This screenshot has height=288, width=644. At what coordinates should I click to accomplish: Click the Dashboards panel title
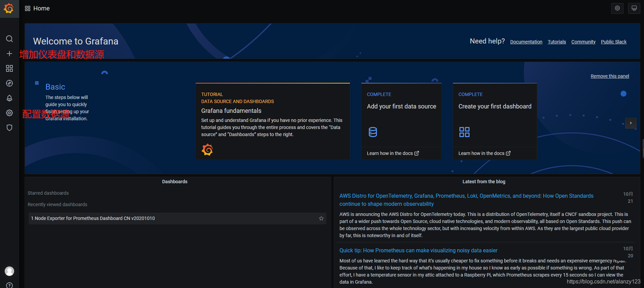pyautogui.click(x=175, y=182)
